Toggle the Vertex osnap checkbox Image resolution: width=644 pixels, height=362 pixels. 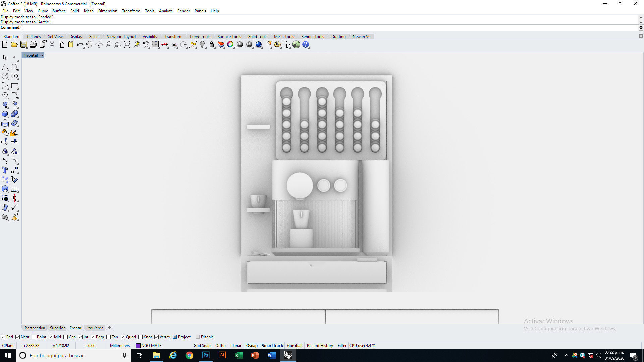pyautogui.click(x=157, y=337)
